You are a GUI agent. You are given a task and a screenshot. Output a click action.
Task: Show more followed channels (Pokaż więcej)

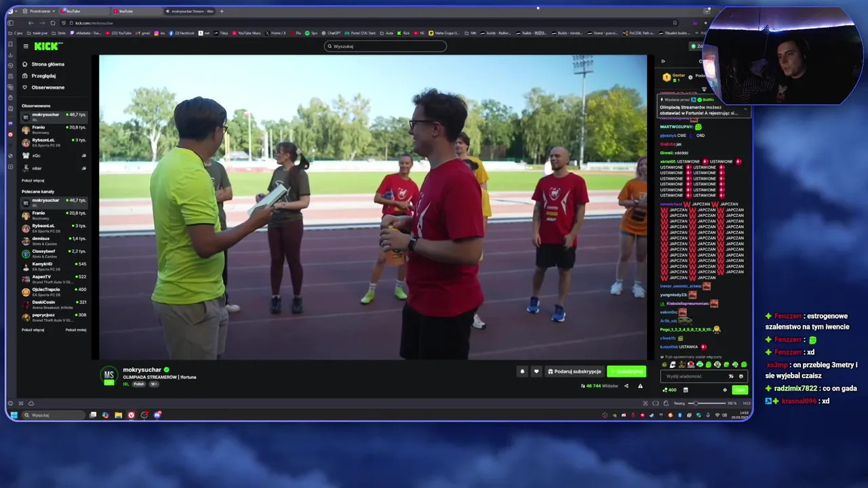33,180
